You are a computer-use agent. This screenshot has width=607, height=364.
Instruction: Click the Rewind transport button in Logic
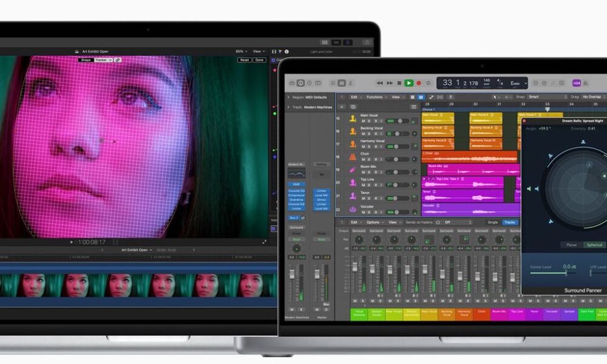point(380,83)
